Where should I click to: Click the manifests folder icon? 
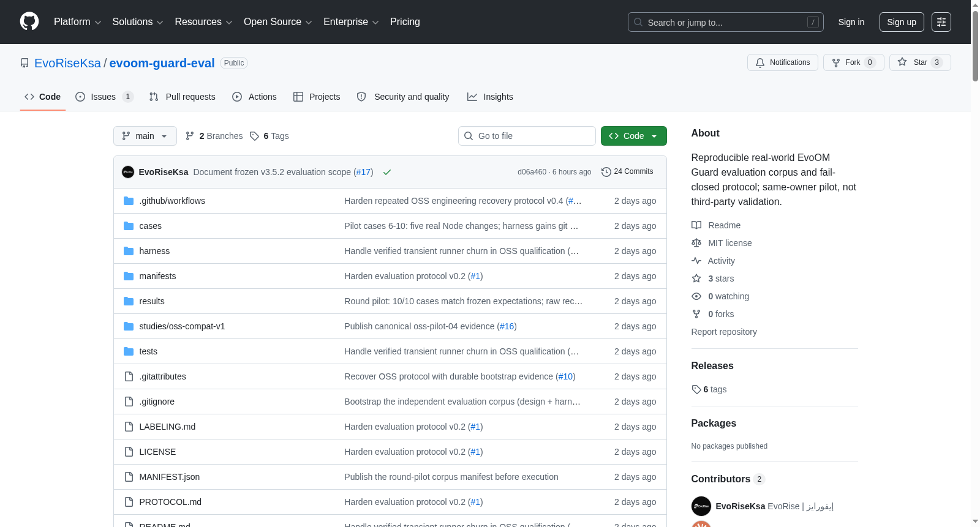point(129,276)
